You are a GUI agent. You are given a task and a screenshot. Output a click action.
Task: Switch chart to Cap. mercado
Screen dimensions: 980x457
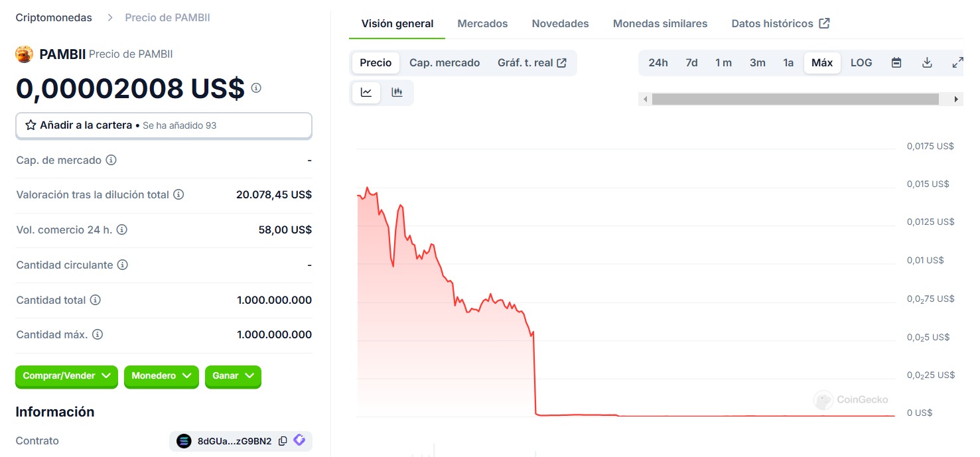click(445, 63)
